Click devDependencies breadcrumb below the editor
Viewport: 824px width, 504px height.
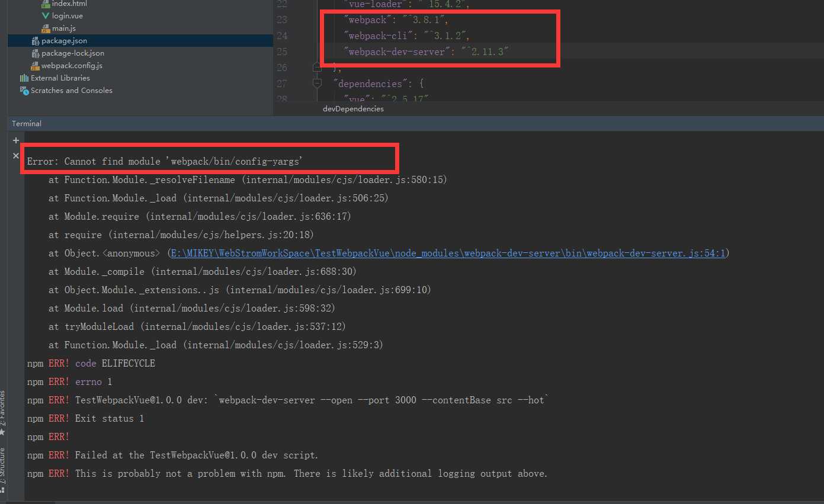click(353, 109)
